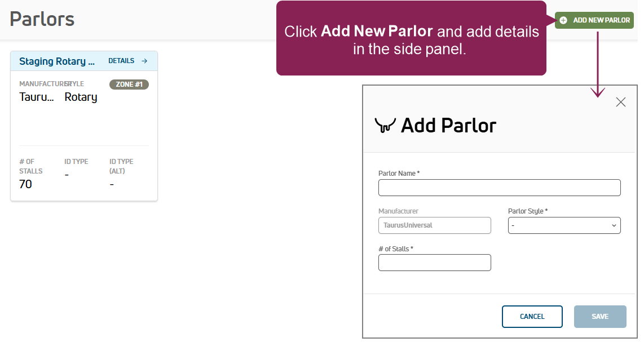Open the DETAILS link on the parlor card
Image resolution: width=644 pixels, height=342 pixels.
121,61
